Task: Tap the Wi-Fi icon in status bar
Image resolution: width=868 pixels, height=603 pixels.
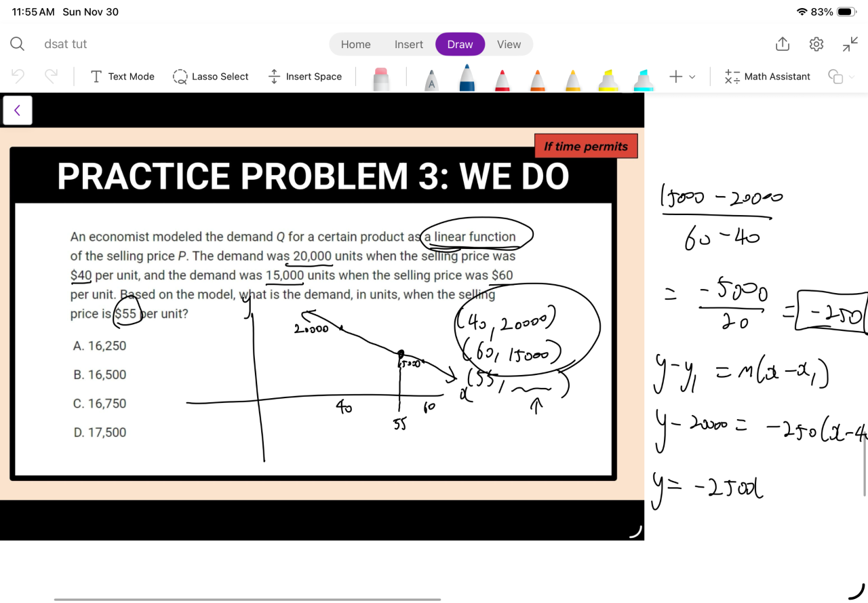Action: tap(802, 12)
